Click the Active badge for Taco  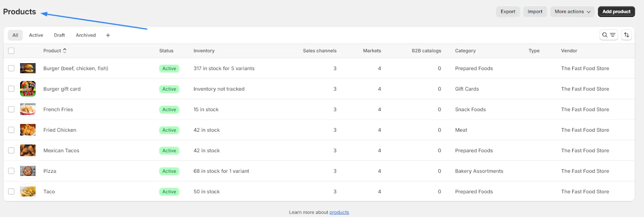pyautogui.click(x=169, y=192)
